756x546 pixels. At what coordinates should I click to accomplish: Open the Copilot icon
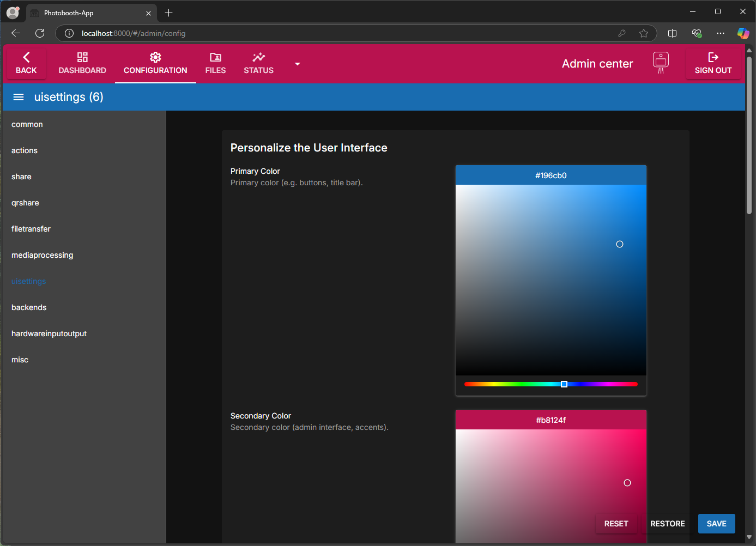coord(743,33)
